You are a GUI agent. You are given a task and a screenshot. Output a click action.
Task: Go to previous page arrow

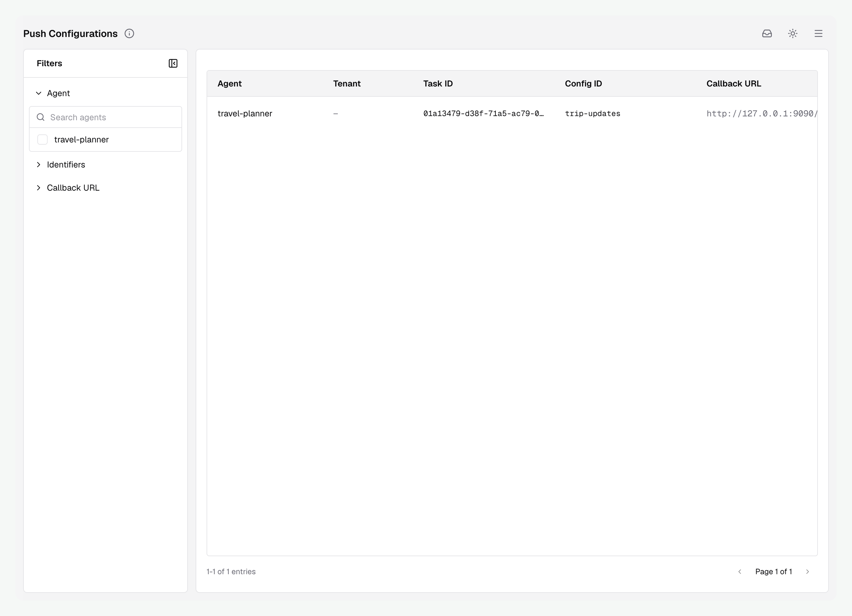click(740, 571)
